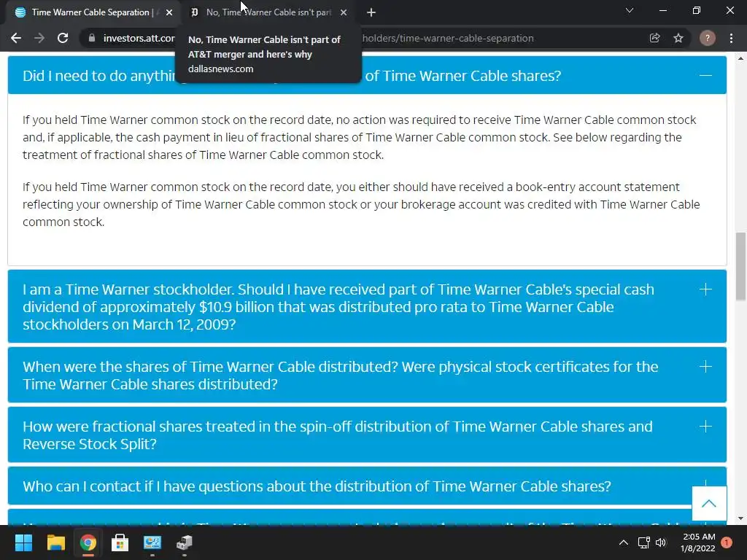Open File Explorer from taskbar
747x560 pixels.
tap(55, 542)
